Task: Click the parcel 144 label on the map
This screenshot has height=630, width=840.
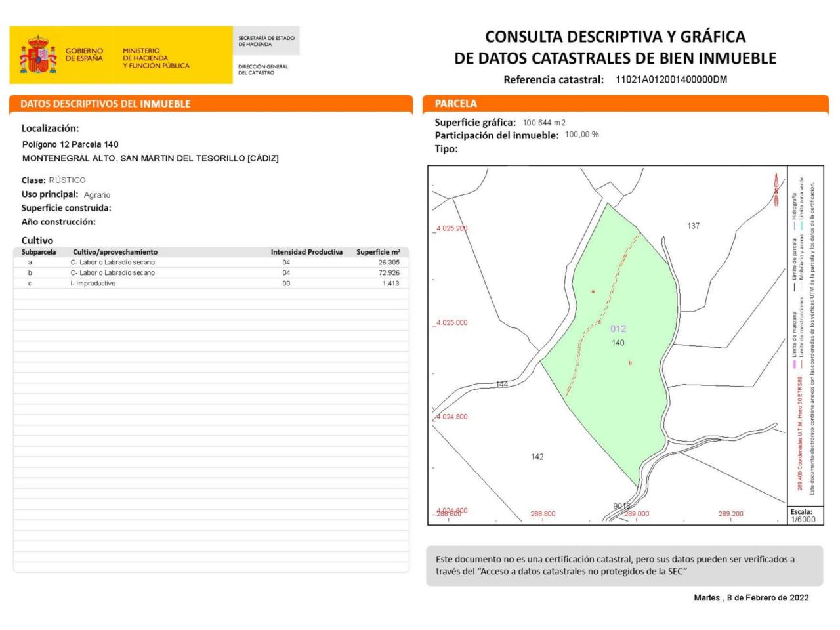Action: 502,385
